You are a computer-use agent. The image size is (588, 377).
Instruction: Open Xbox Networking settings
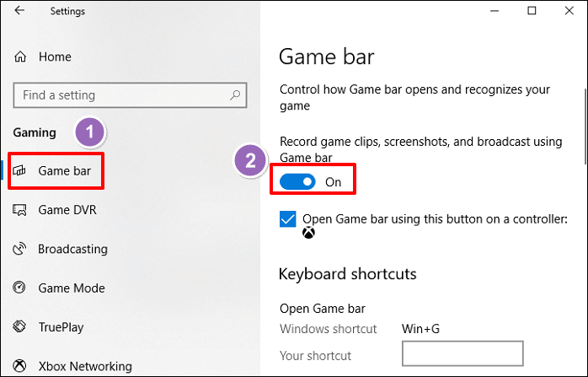(x=85, y=366)
